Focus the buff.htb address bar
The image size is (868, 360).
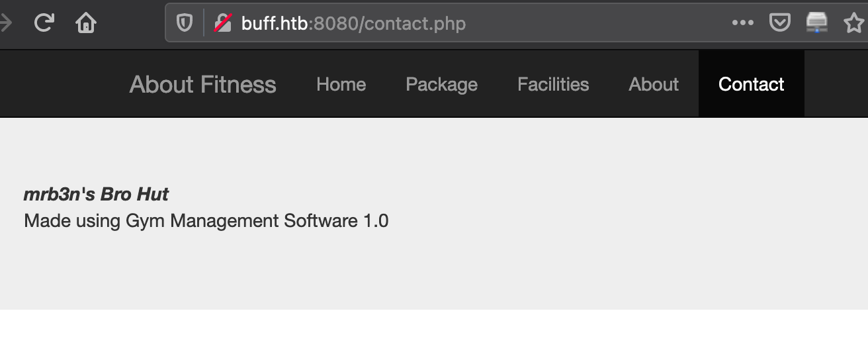[x=463, y=23]
